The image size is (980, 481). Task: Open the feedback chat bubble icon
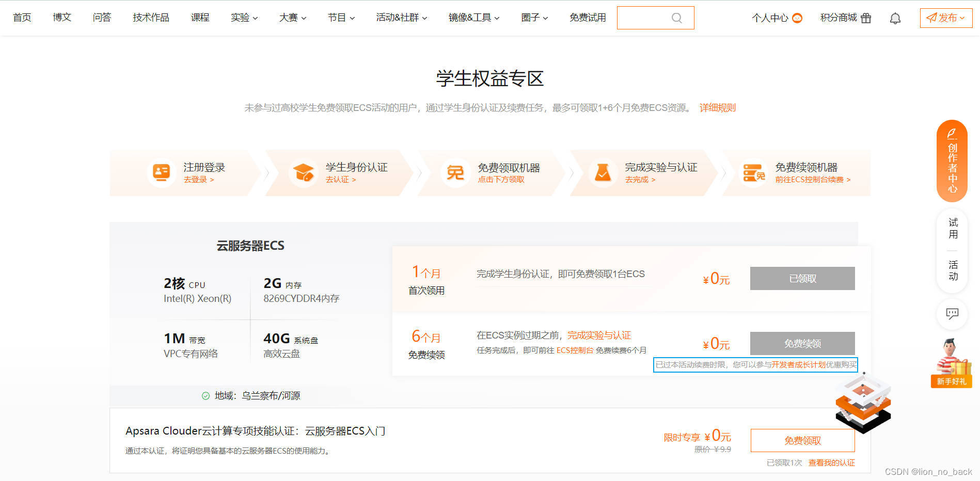(952, 313)
